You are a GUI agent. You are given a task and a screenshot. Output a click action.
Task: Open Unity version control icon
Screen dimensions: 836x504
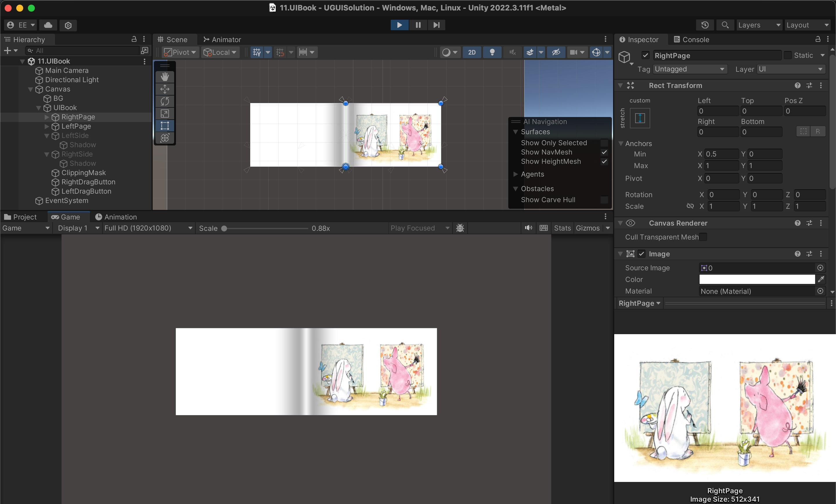click(68, 25)
